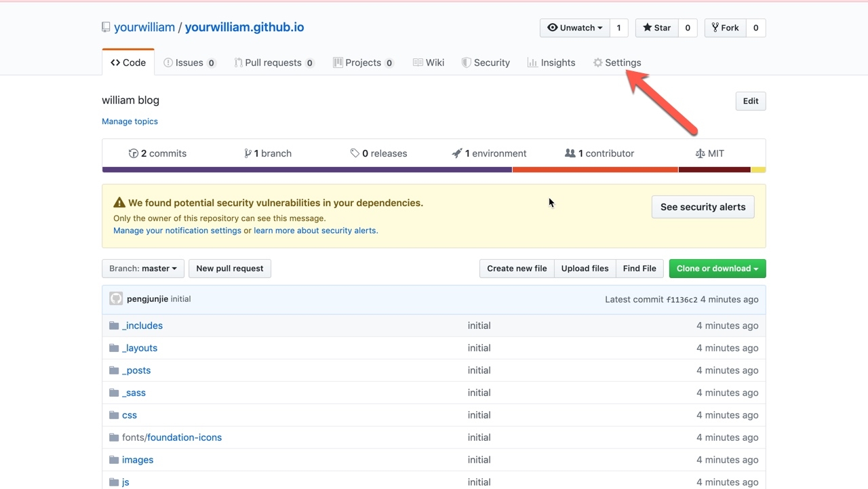Click the branch icon beside 1 branch
The height and width of the screenshot is (489, 868).
248,153
